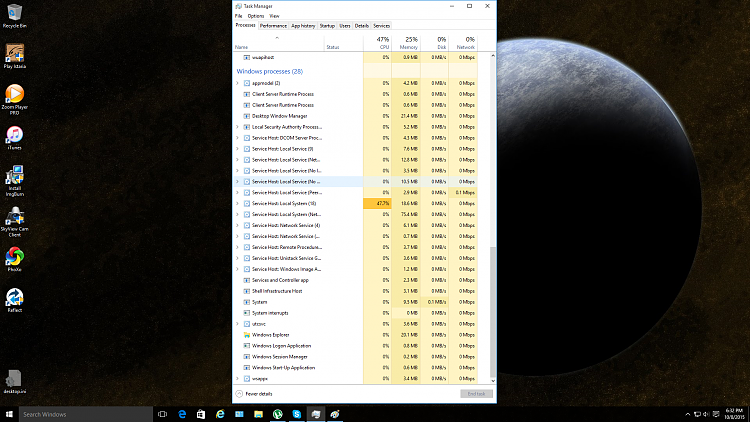The image size is (750, 422).
Task: Launch Internet Explorer from the taskbar
Action: point(220,414)
